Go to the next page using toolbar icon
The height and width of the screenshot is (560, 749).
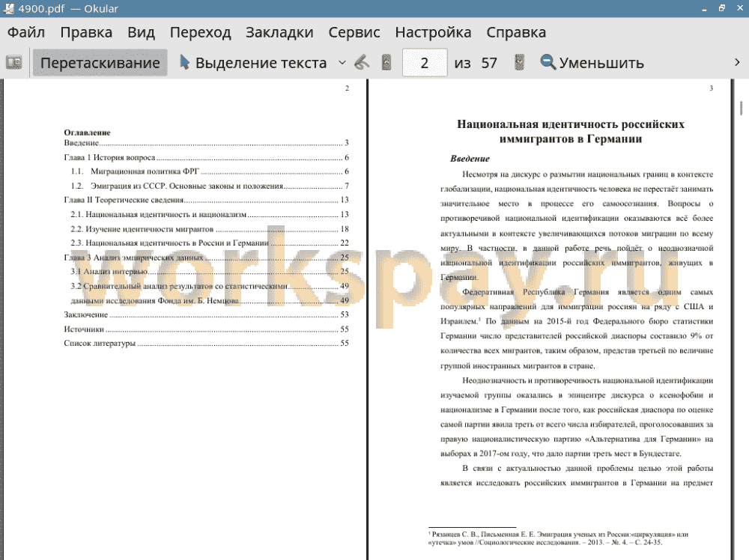(519, 63)
